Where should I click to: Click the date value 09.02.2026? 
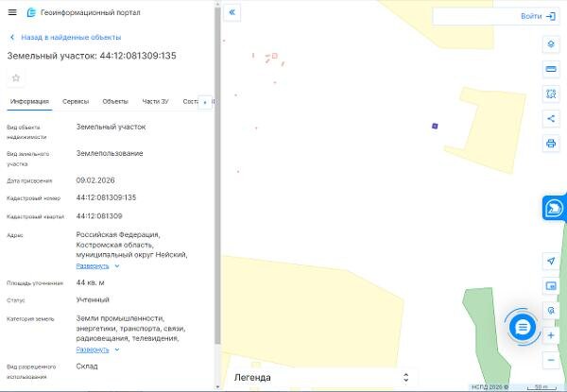[95, 180]
